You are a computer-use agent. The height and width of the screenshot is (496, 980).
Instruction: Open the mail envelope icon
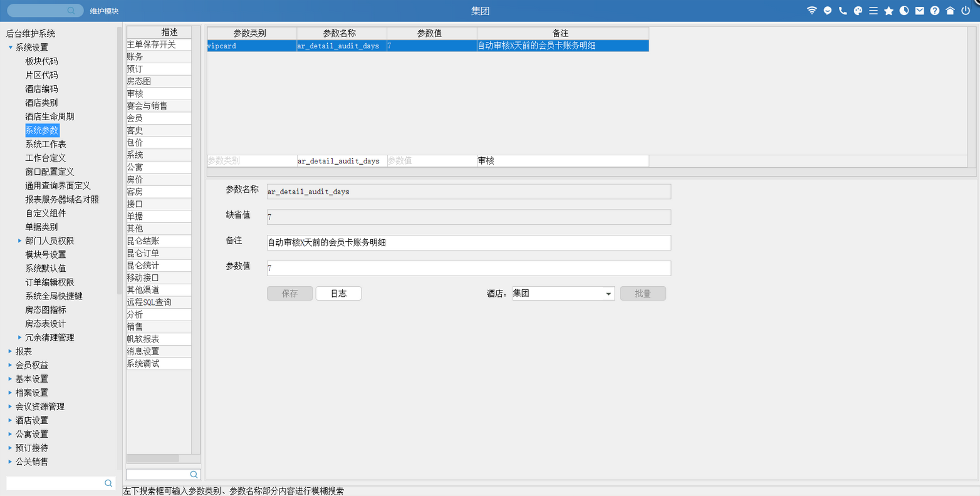pos(919,11)
